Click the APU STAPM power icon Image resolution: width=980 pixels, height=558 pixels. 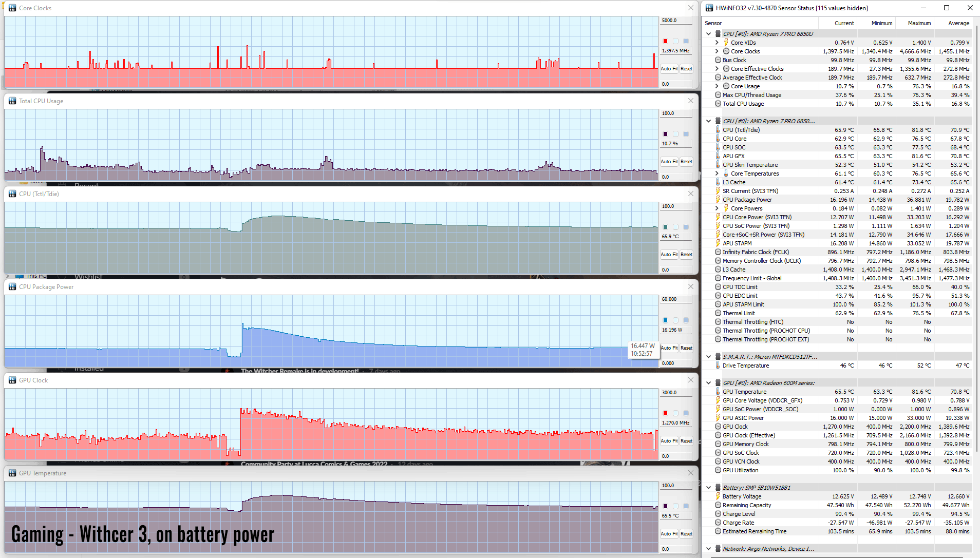point(718,243)
